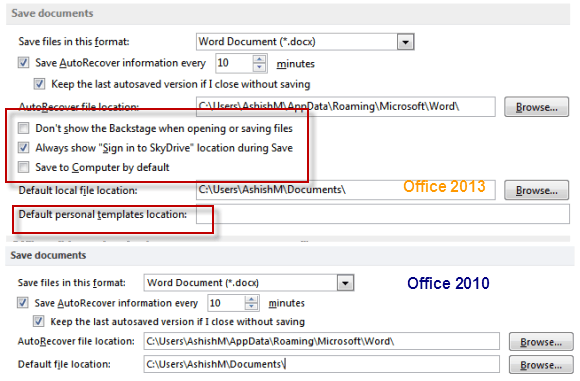Decrease Office 2013 AutoRecover minutes with down arrow
Viewport: 580px width, 381px height.
pyautogui.click(x=260, y=67)
